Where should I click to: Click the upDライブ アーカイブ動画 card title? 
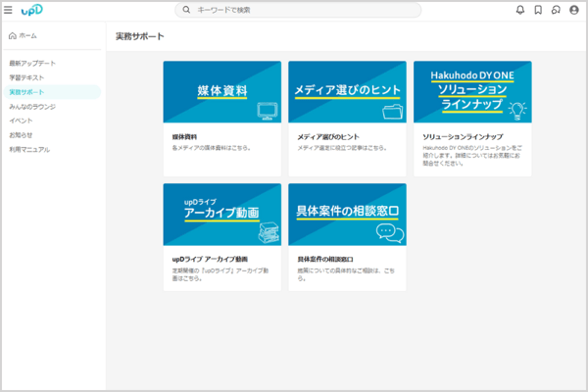click(x=210, y=259)
